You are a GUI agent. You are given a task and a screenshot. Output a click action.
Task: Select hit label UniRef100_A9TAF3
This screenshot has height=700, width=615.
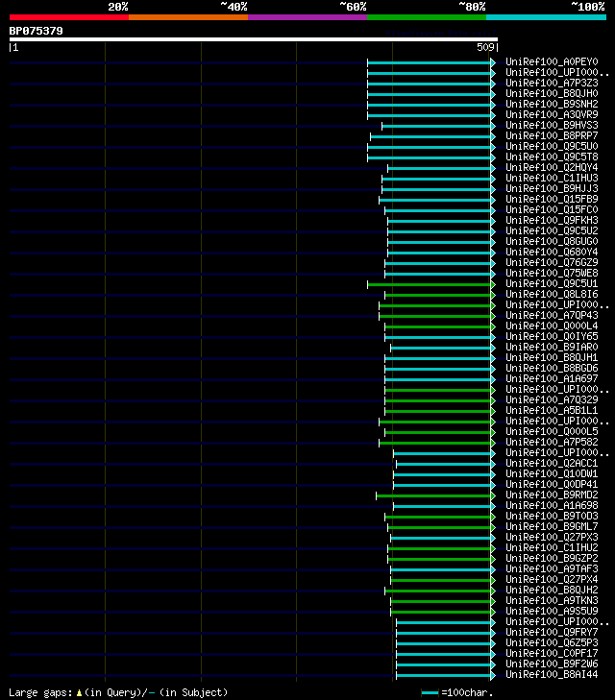[x=552, y=568]
